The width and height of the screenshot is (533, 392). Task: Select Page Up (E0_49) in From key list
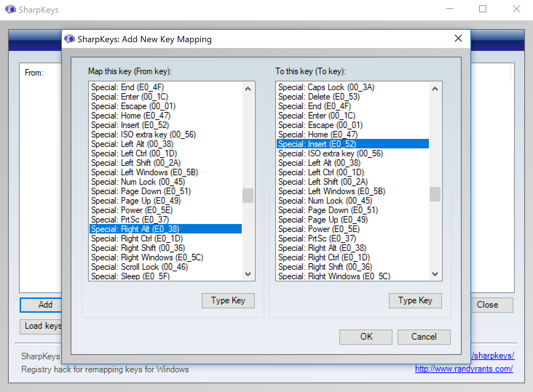(166, 201)
